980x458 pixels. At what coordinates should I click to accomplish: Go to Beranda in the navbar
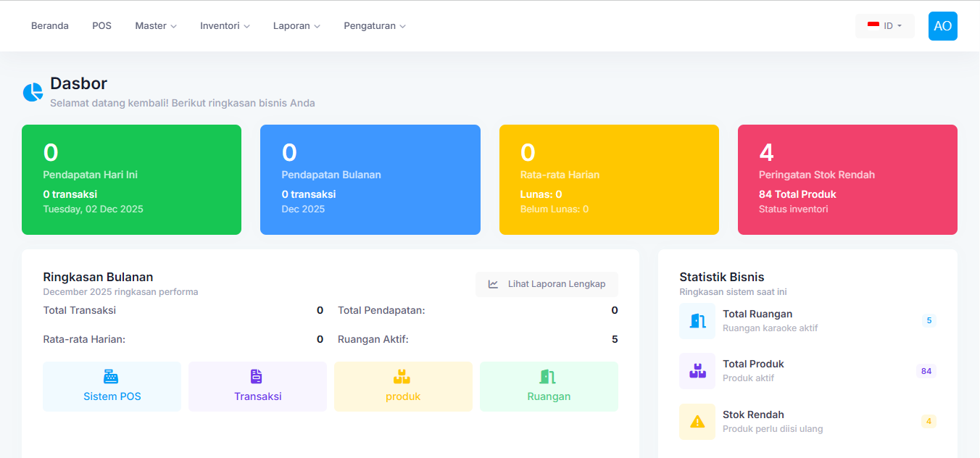(50, 26)
